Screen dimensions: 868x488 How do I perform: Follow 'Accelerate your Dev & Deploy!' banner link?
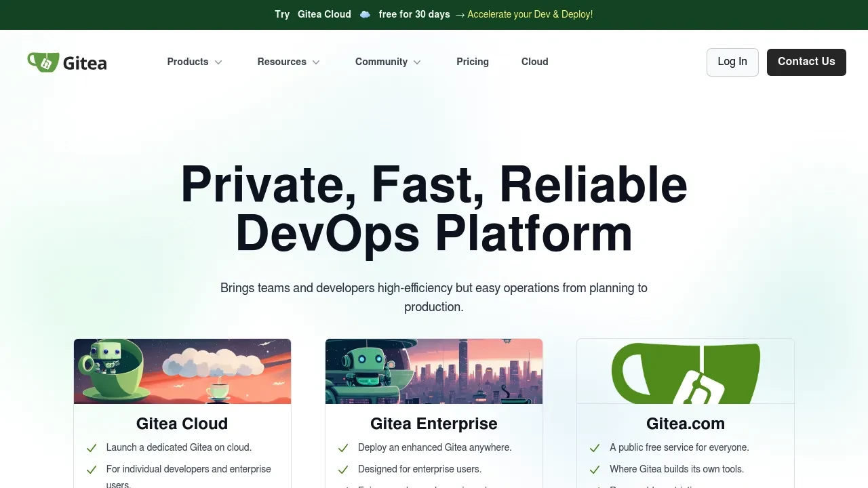point(530,14)
